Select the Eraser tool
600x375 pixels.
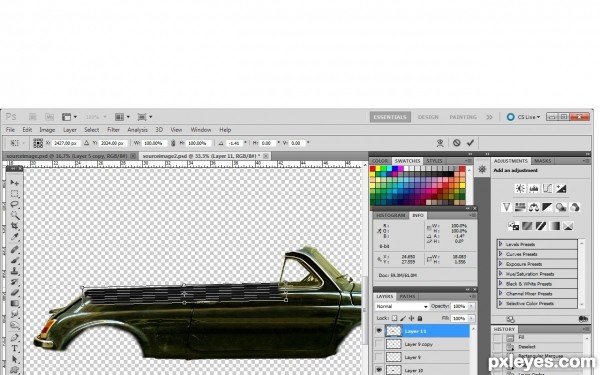[15, 293]
